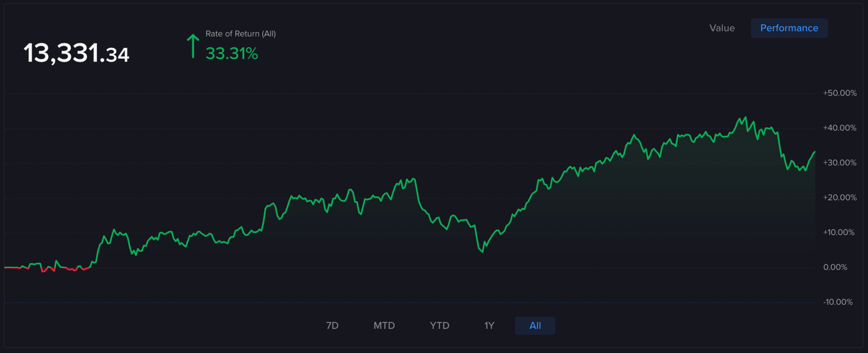Switch to the Value view
This screenshot has width=868, height=353.
coord(722,28)
